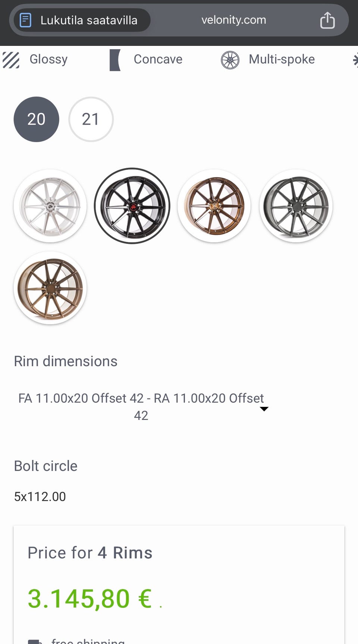Select the 21 inch size option
Screen dimensions: 358x644
coord(91,119)
